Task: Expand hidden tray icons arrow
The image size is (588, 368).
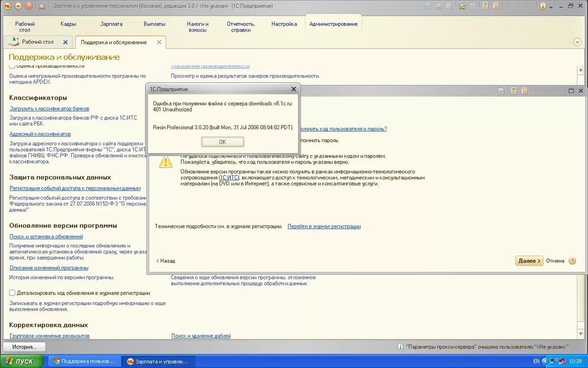Action: tap(545, 362)
